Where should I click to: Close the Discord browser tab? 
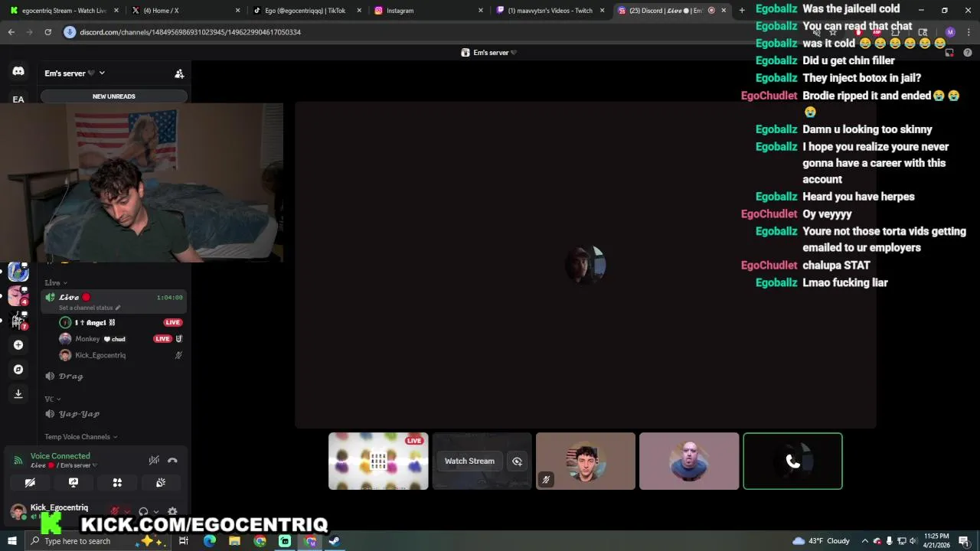coord(724,11)
